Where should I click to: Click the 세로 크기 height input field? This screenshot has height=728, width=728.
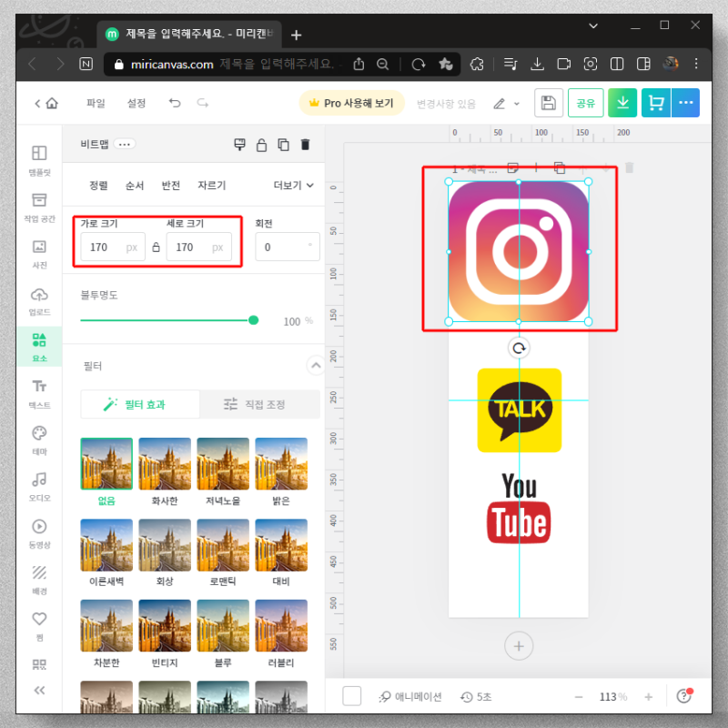pyautogui.click(x=198, y=247)
